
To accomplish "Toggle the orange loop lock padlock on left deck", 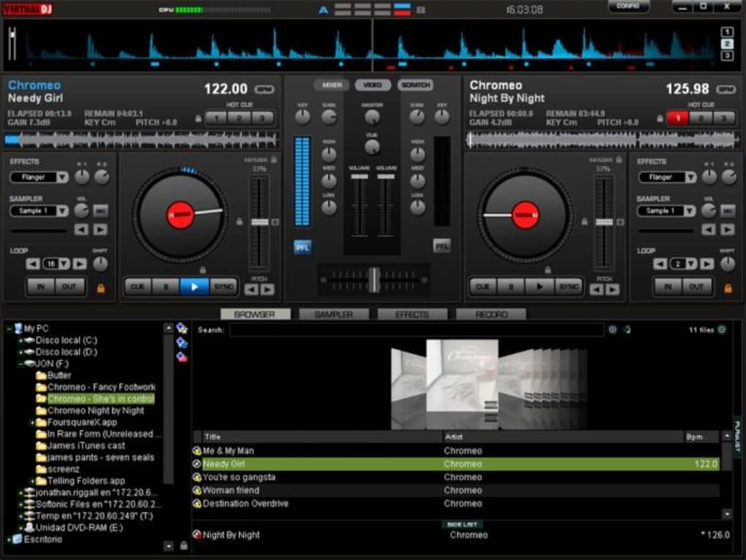I will [x=102, y=288].
